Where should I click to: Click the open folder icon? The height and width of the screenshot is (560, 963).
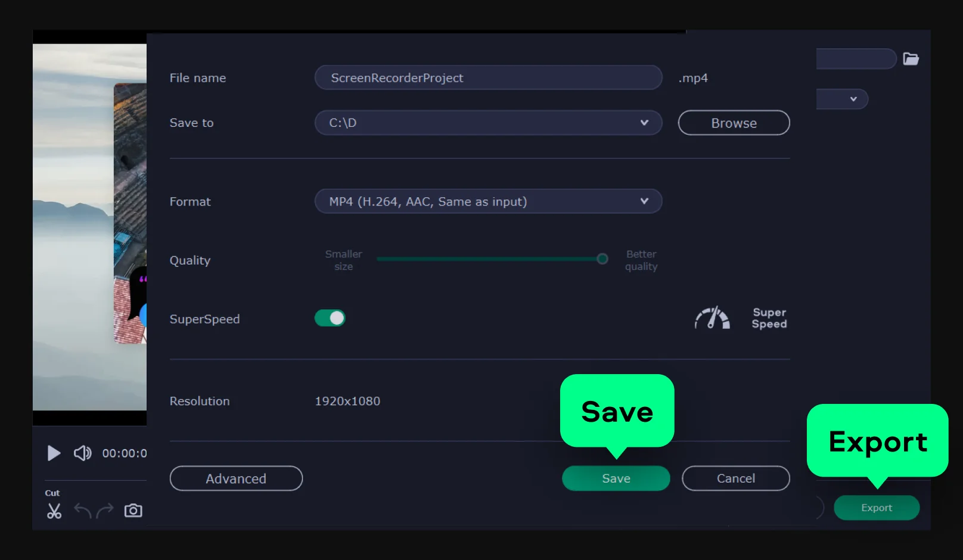click(x=911, y=58)
